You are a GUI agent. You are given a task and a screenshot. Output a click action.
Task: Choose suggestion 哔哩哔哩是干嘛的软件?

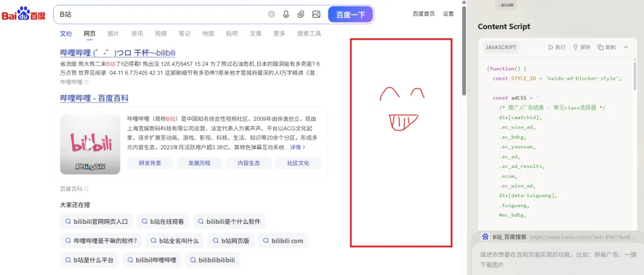[101, 240]
